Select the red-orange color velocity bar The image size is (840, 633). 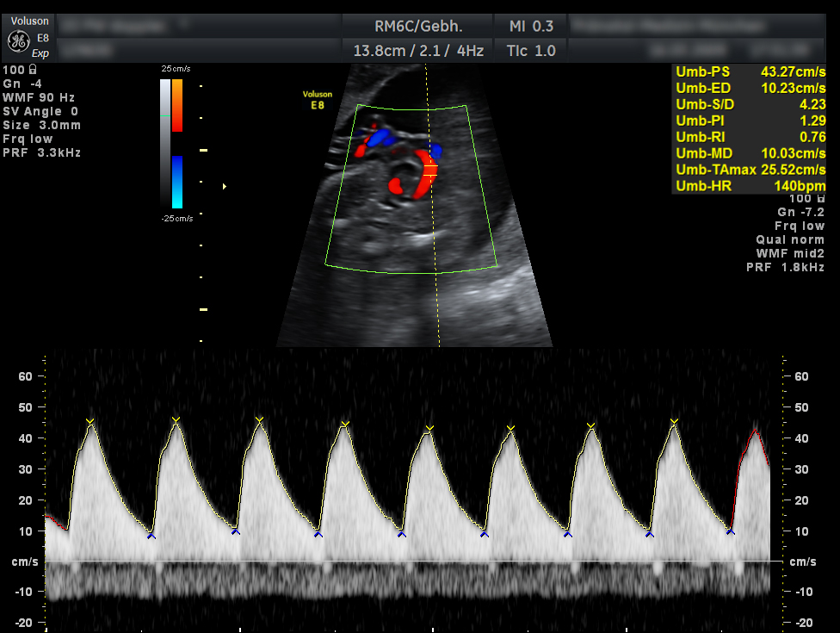click(176, 105)
